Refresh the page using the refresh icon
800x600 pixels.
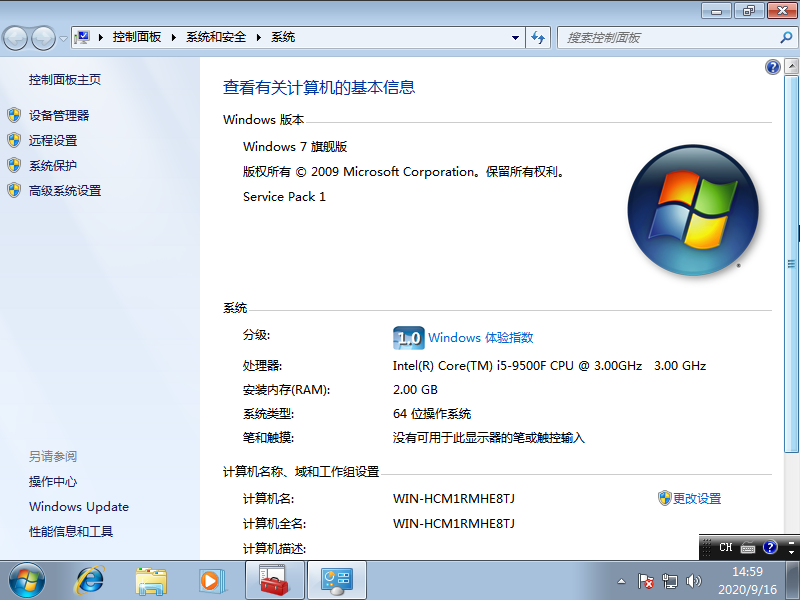pyautogui.click(x=538, y=37)
